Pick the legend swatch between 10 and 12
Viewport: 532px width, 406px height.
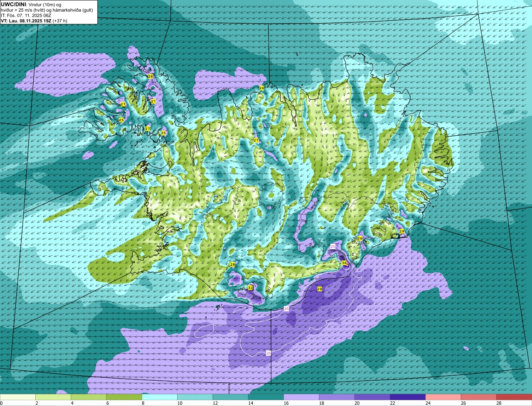[195, 397]
